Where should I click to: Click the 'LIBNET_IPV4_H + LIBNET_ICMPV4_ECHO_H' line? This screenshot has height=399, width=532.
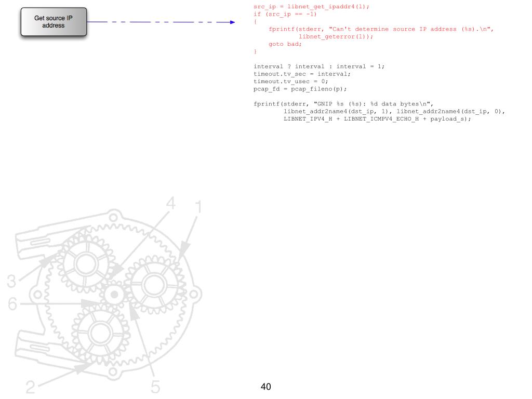(x=377, y=118)
